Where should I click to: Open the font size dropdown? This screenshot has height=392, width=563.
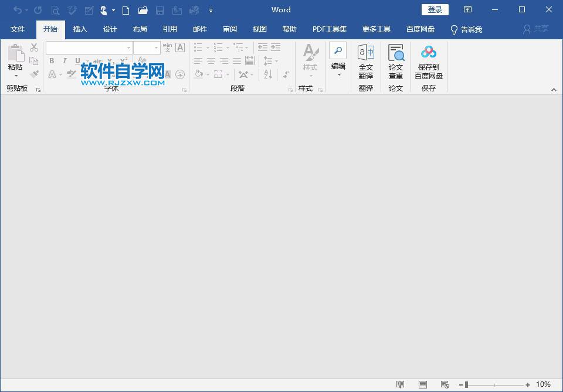click(x=155, y=47)
